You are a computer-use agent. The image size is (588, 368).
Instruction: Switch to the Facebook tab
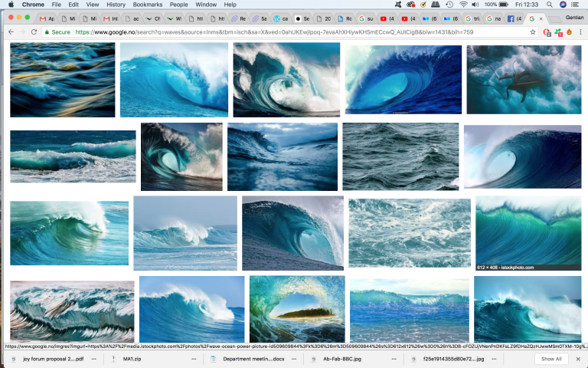(511, 18)
